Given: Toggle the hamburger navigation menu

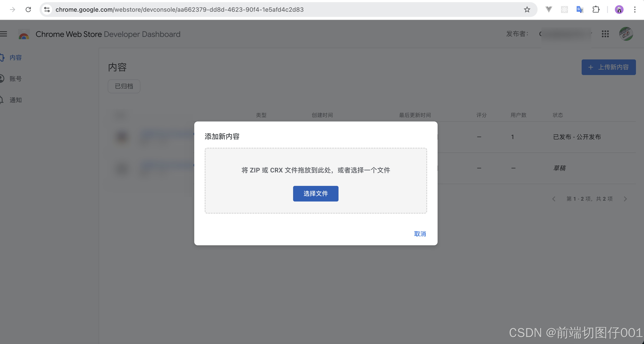Looking at the screenshot, I should tap(3, 34).
